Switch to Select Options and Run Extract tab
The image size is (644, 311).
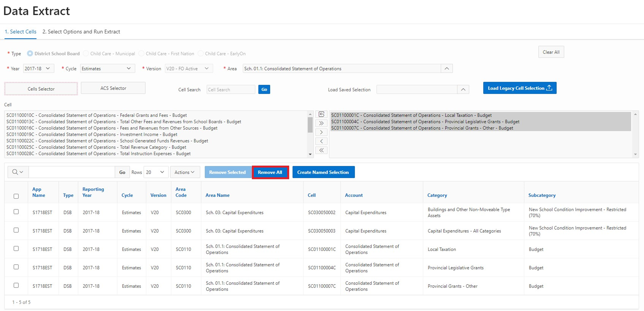click(x=81, y=32)
